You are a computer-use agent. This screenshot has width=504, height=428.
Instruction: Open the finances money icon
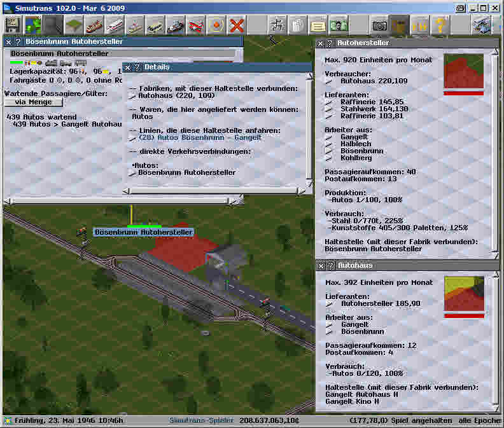[x=338, y=25]
